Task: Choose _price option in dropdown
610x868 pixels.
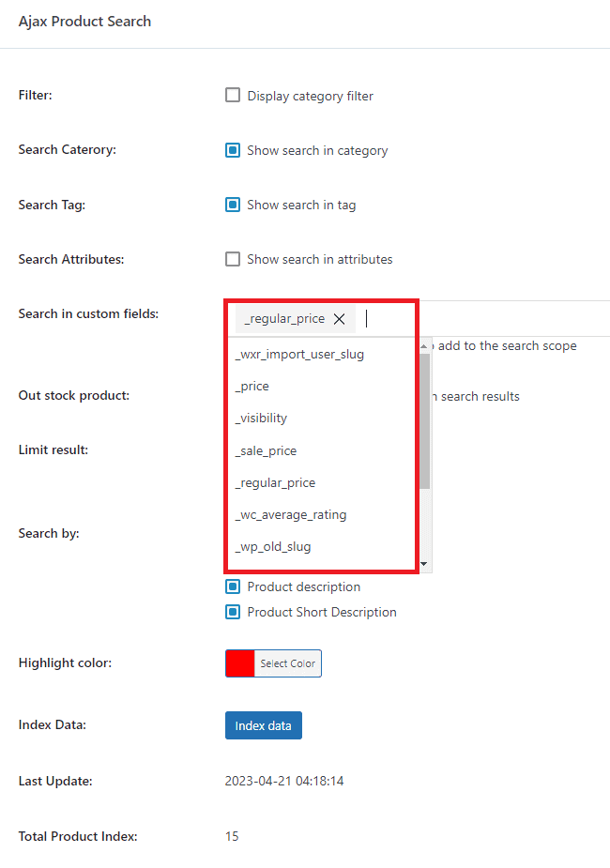Action: click(x=252, y=387)
